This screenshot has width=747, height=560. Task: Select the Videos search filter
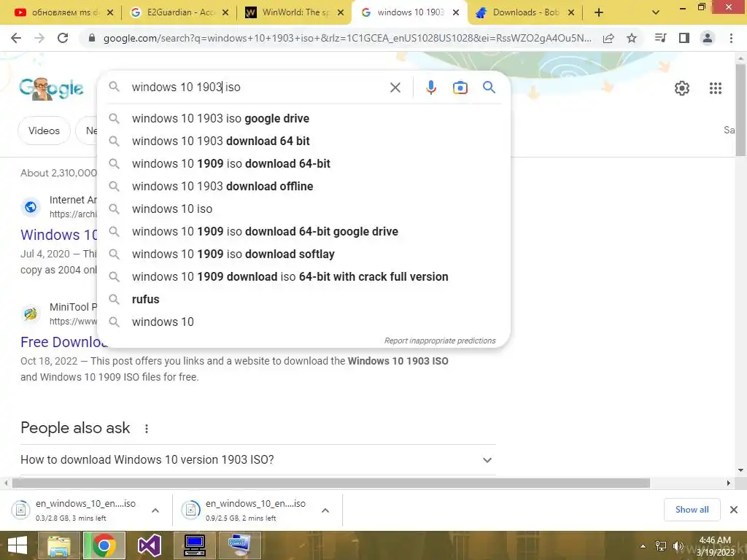click(44, 131)
